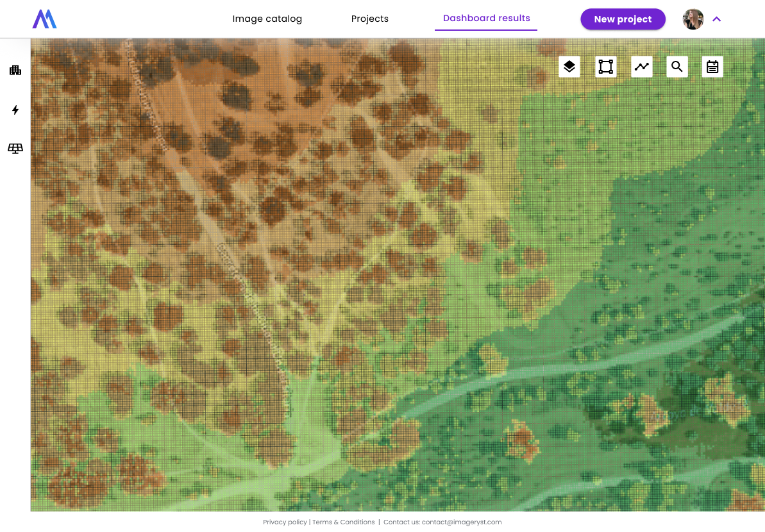Viewport: 765px width, 532px height.
Task: Click the purple M logo
Action: click(44, 19)
